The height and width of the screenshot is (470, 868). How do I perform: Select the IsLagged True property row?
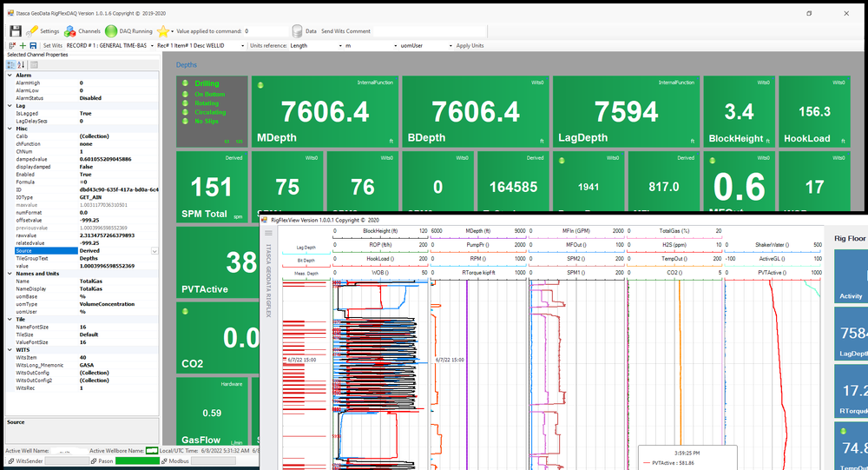click(x=86, y=113)
